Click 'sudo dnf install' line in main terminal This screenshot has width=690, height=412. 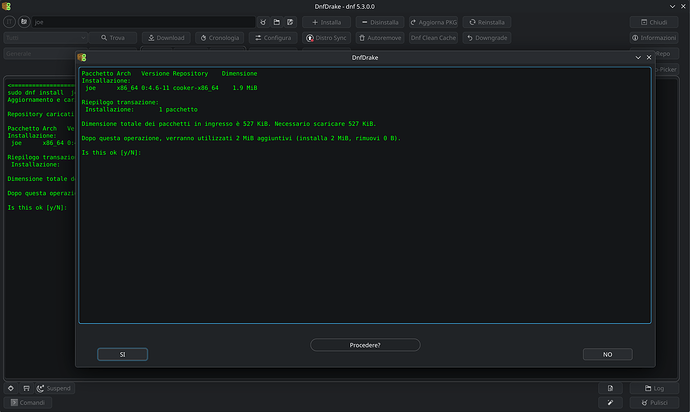click(41, 93)
